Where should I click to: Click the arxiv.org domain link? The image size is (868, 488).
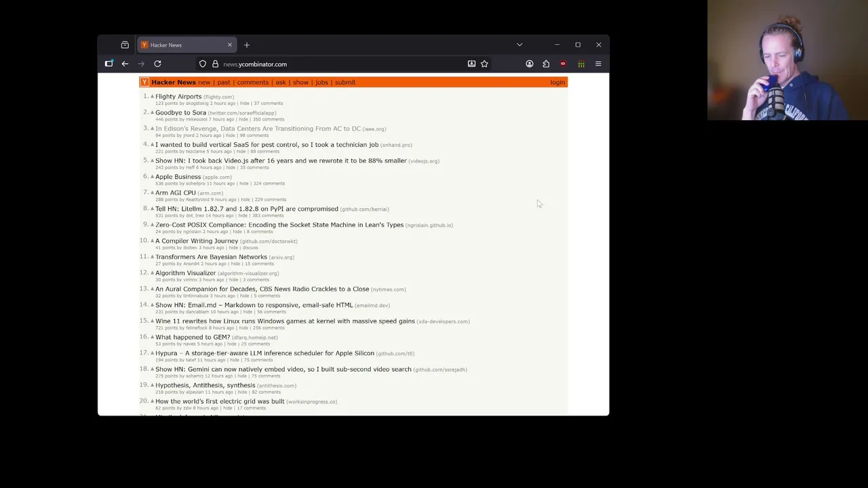(x=281, y=258)
